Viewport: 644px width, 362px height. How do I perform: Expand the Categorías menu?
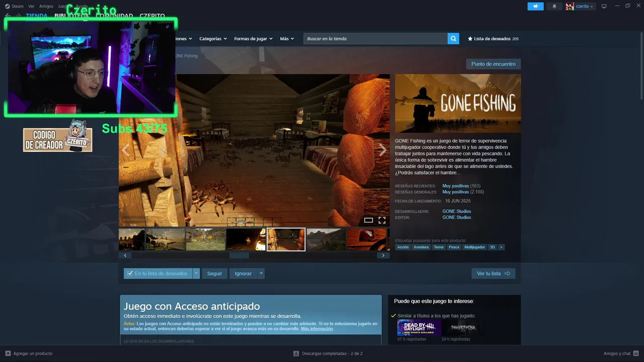213,39
